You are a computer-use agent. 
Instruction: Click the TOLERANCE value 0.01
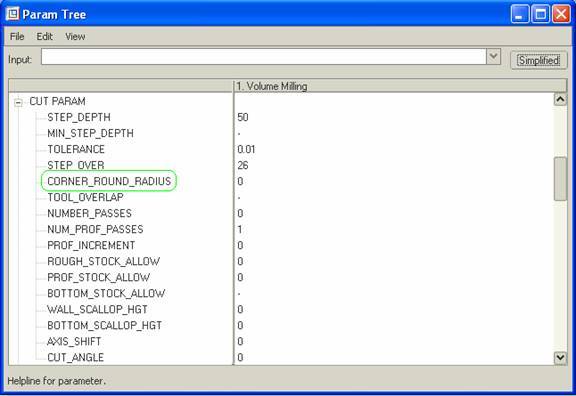[x=246, y=149]
